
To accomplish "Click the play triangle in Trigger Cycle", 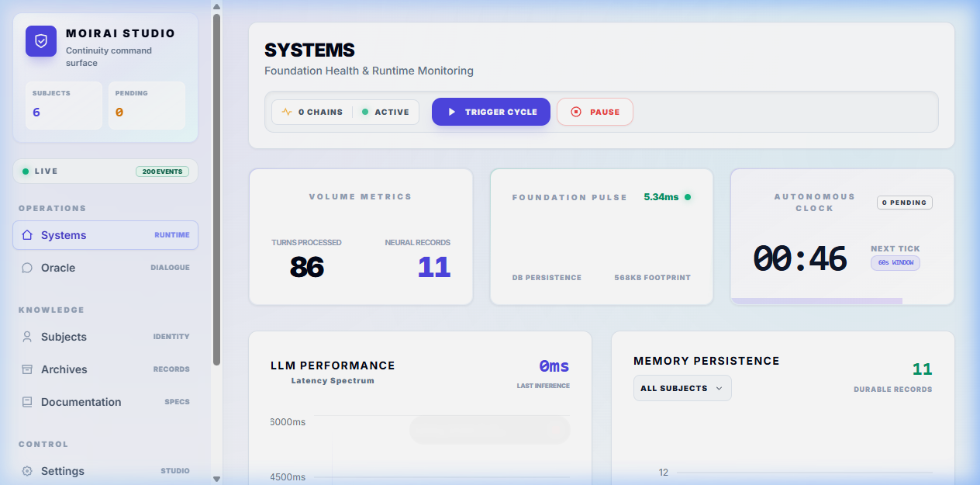I will (451, 112).
